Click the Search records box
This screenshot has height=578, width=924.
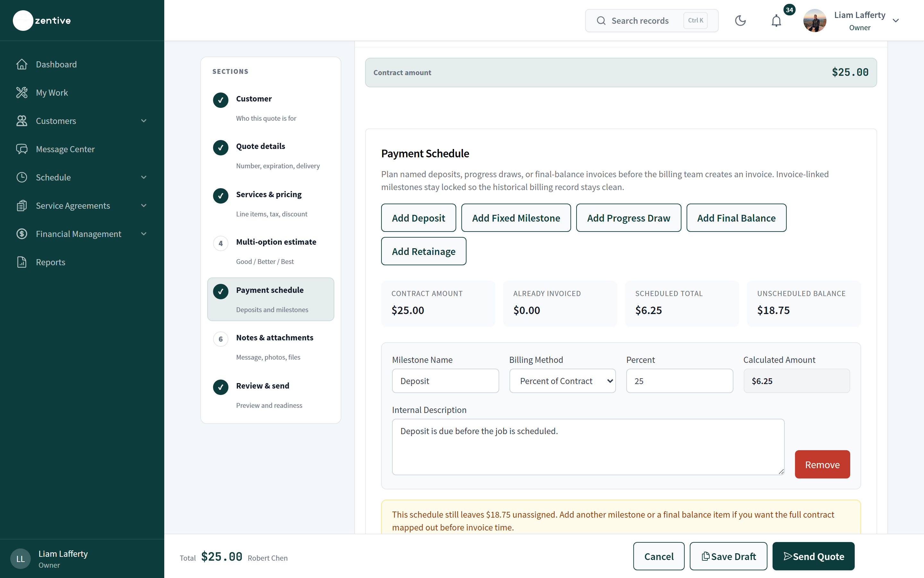click(x=652, y=21)
